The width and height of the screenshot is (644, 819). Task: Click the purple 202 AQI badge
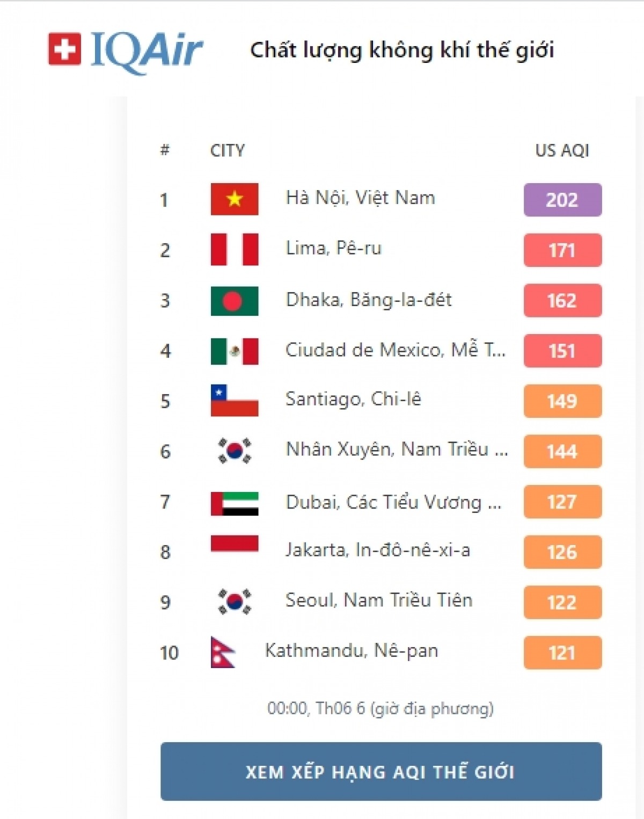[x=562, y=200]
